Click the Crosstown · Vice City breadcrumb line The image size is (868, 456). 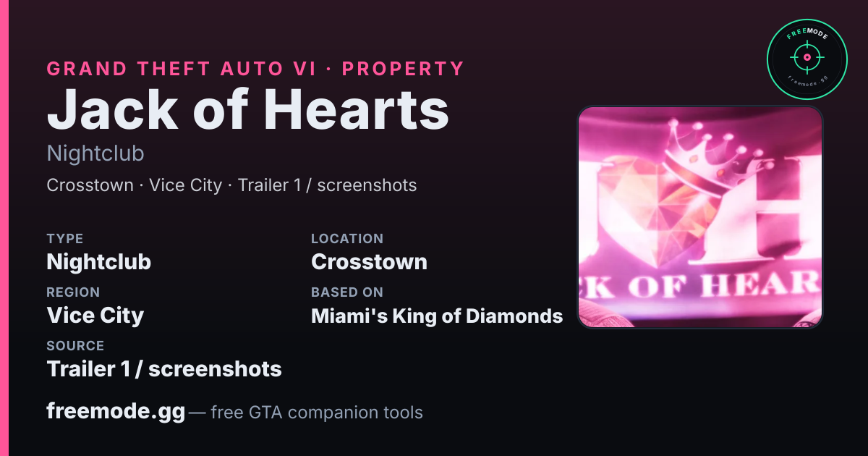(231, 185)
